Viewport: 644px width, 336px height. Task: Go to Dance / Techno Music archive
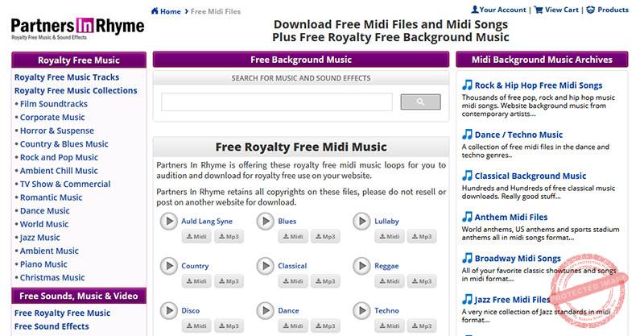coord(518,135)
